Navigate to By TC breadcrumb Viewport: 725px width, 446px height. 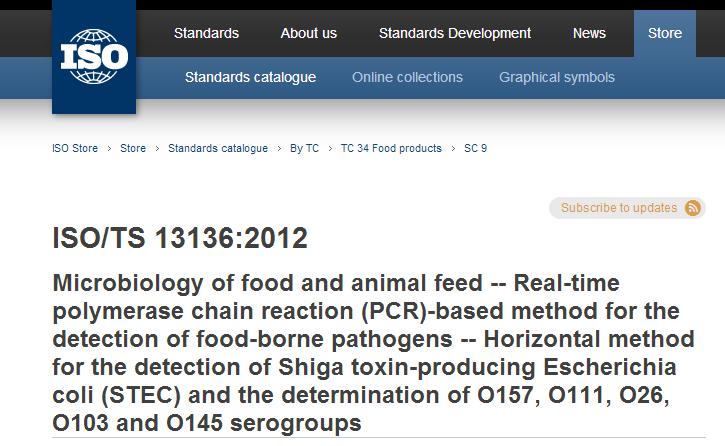pos(304,148)
